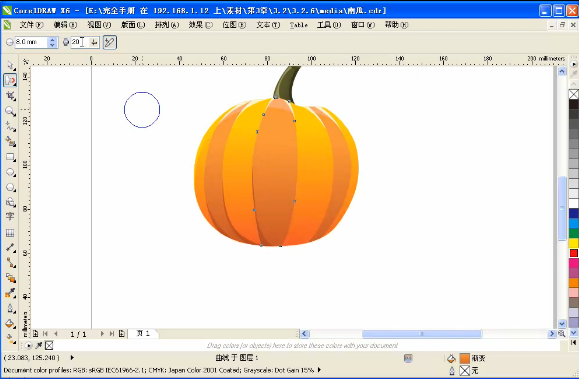
Task: Open the 工具 (Tools) menu
Action: click(x=329, y=25)
